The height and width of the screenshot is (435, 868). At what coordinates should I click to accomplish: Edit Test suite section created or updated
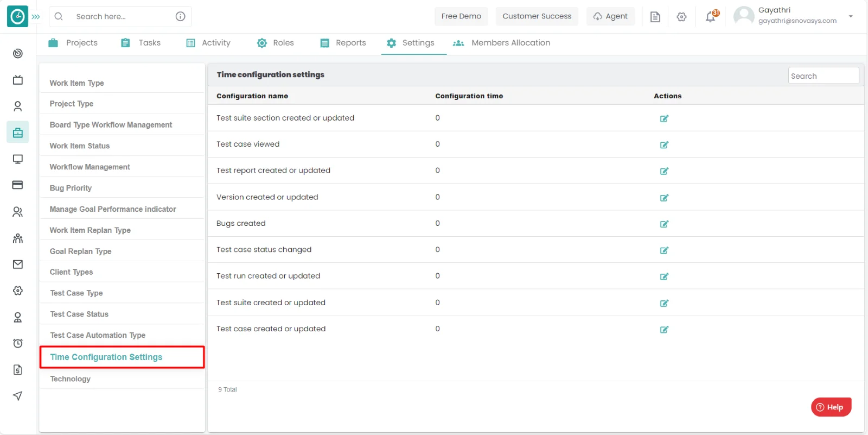point(664,118)
